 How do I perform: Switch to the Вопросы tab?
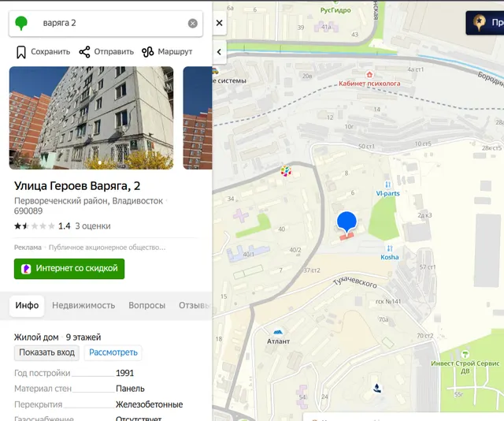(x=147, y=305)
